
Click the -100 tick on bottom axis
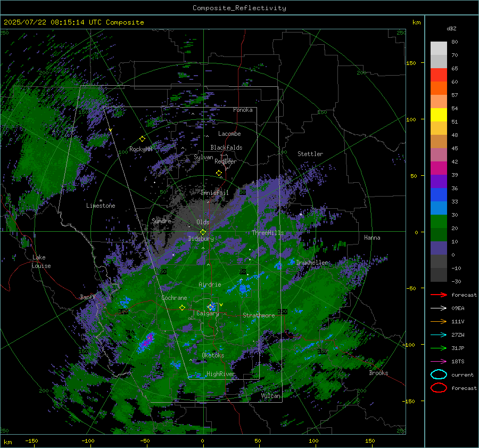[x=88, y=441]
